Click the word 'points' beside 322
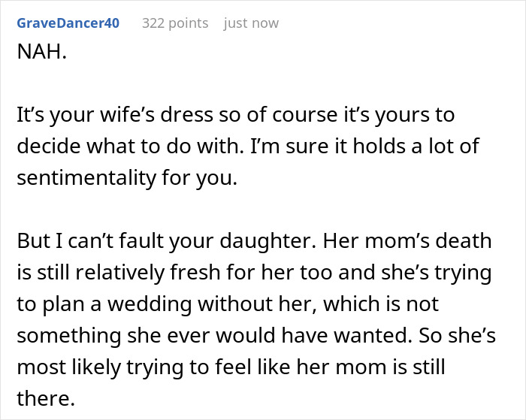526x420 pixels. point(188,24)
